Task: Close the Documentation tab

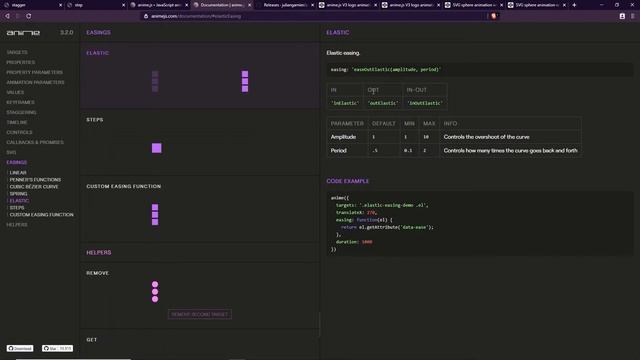Action: [250, 5]
